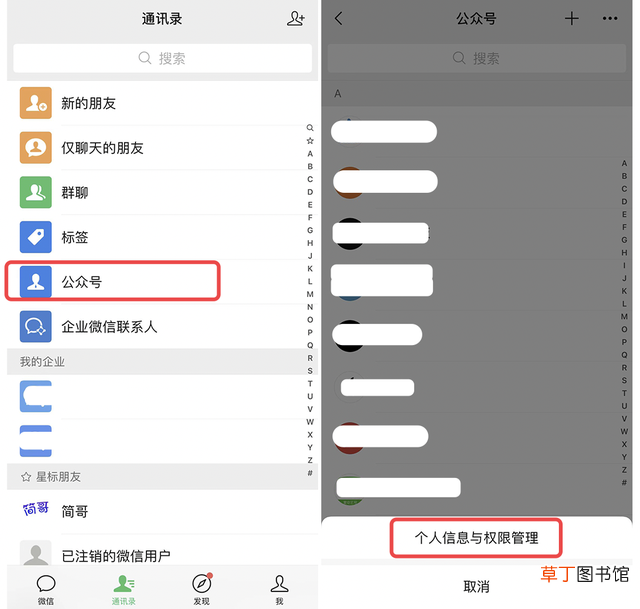Viewport: 640px width, 609px height.
Task: Jump to letter Z in right index bar
Action: [x=624, y=470]
